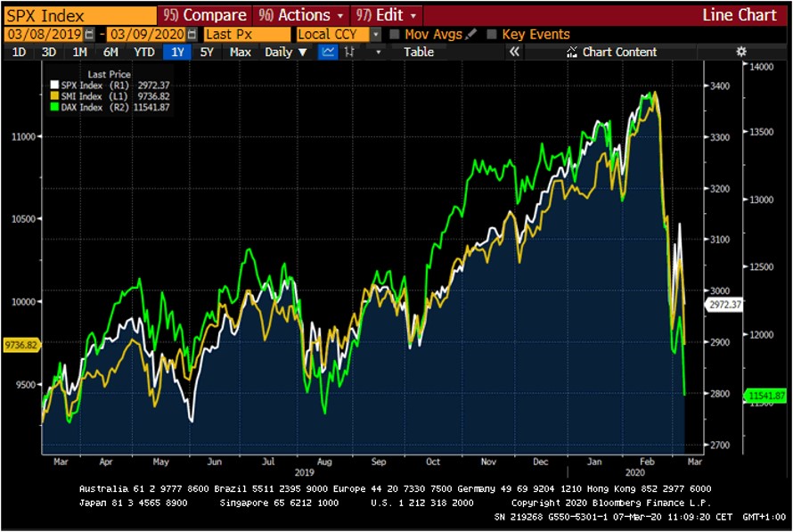
Task: Select the 1D range tab
Action: pyautogui.click(x=19, y=52)
